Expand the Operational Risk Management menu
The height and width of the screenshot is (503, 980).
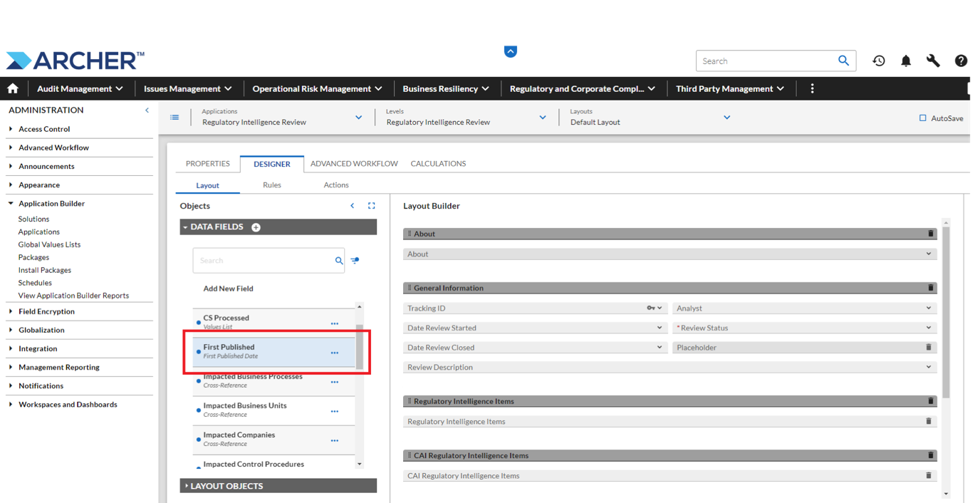tap(318, 88)
